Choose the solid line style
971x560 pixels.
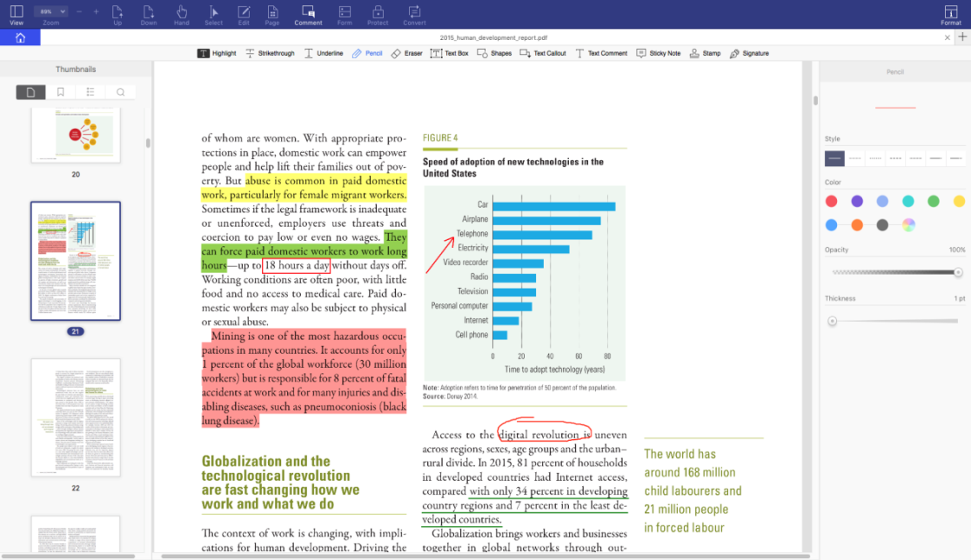(x=834, y=158)
